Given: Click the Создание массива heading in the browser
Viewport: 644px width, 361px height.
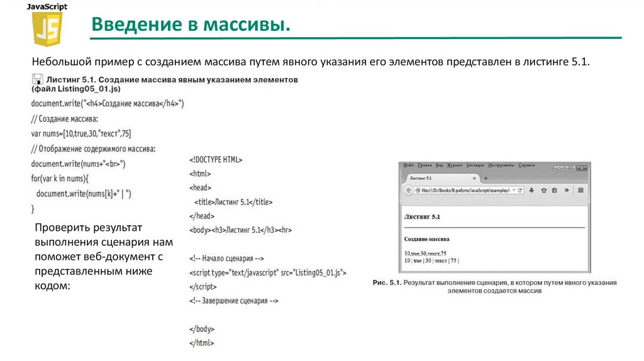Looking at the screenshot, I should [427, 239].
